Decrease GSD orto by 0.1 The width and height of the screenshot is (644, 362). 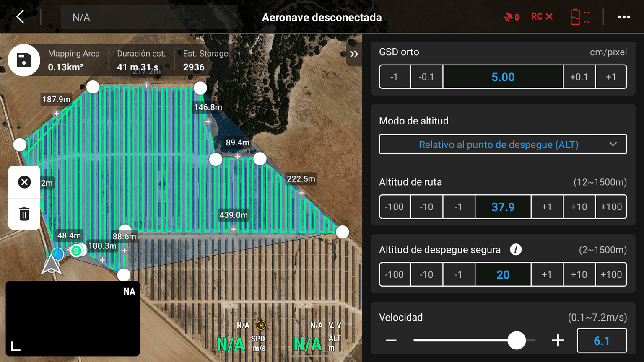(426, 77)
